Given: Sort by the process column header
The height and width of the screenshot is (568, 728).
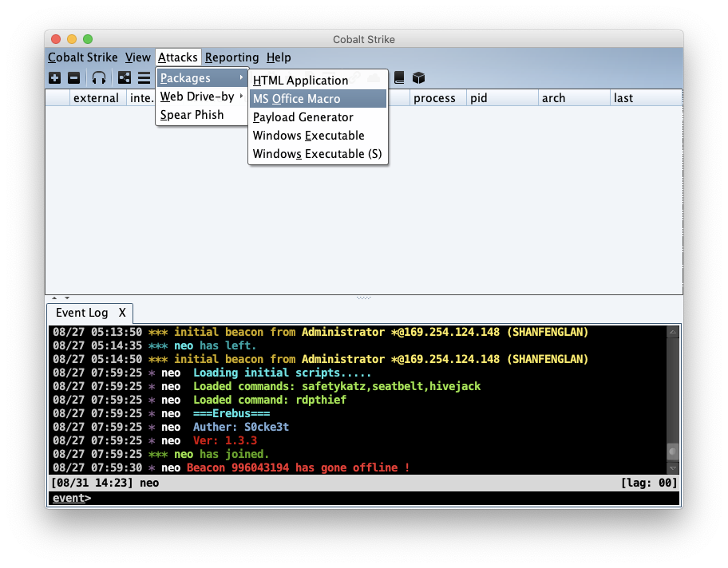Looking at the screenshot, I should 437,98.
